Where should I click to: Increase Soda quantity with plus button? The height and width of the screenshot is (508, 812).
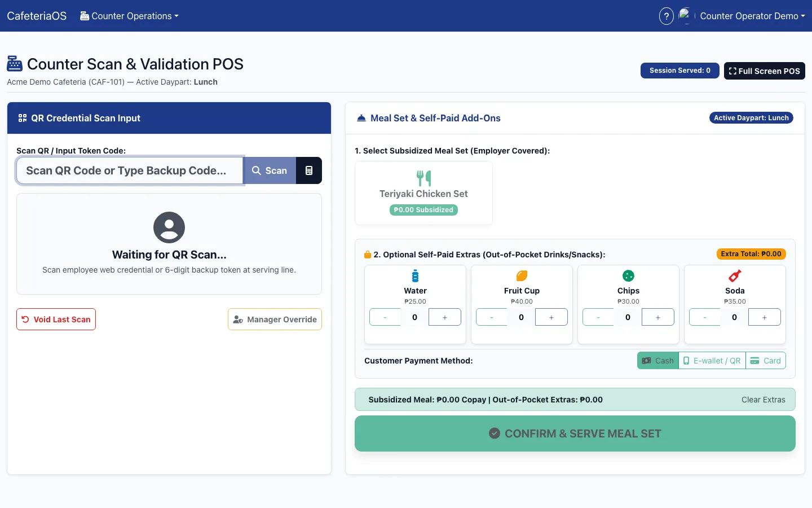tap(765, 317)
